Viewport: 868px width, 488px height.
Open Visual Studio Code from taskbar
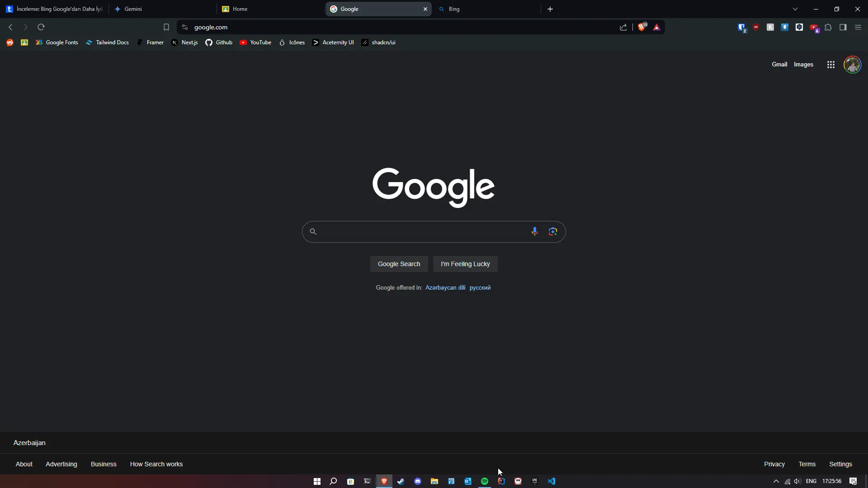[x=552, y=481]
